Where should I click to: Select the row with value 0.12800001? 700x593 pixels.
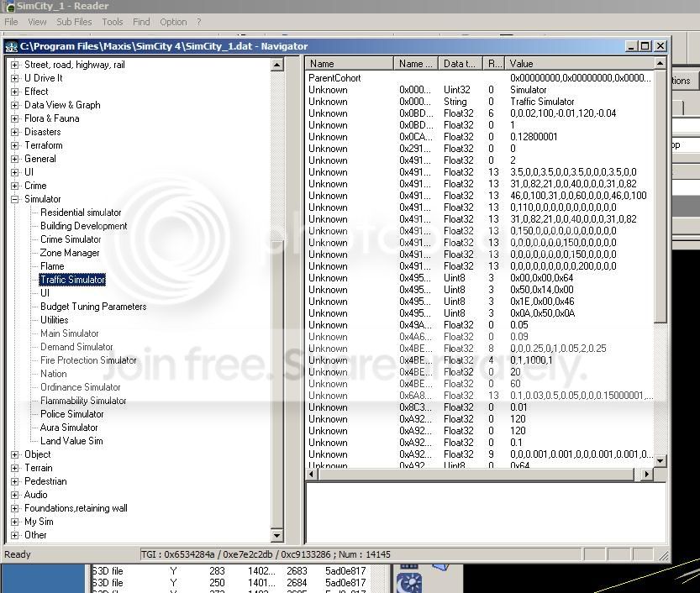(480, 137)
